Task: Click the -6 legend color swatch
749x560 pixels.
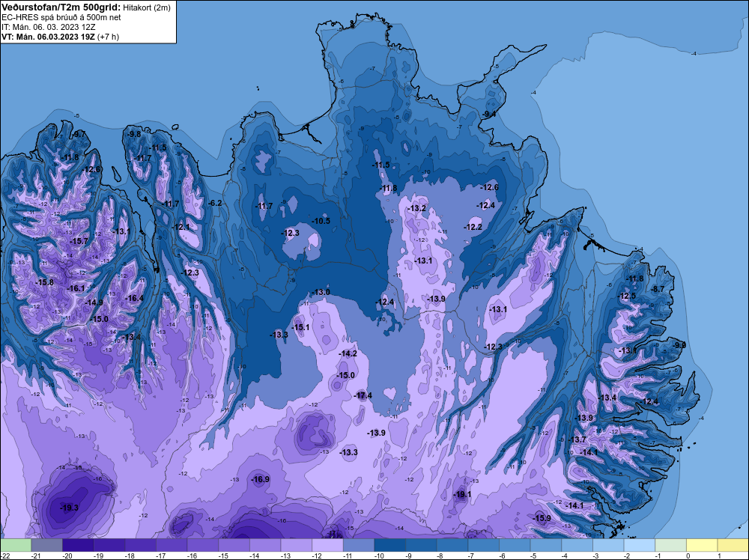Action: (515, 545)
